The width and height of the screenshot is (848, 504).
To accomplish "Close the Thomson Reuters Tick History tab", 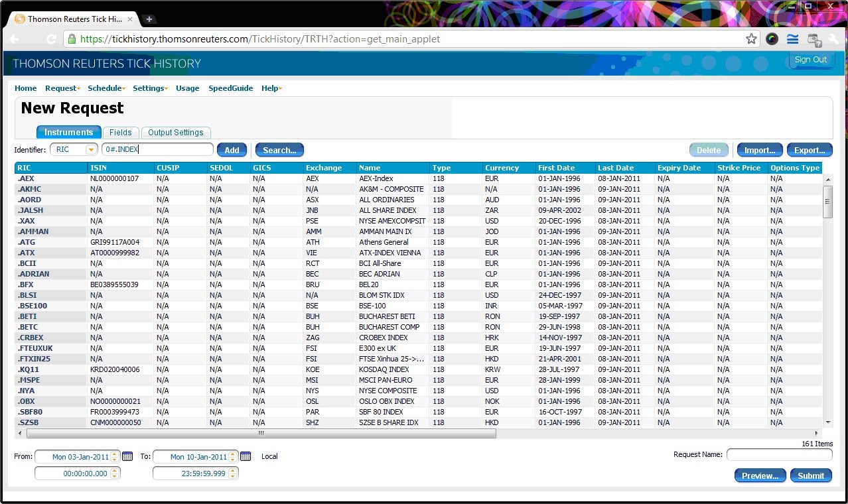I will (x=130, y=19).
